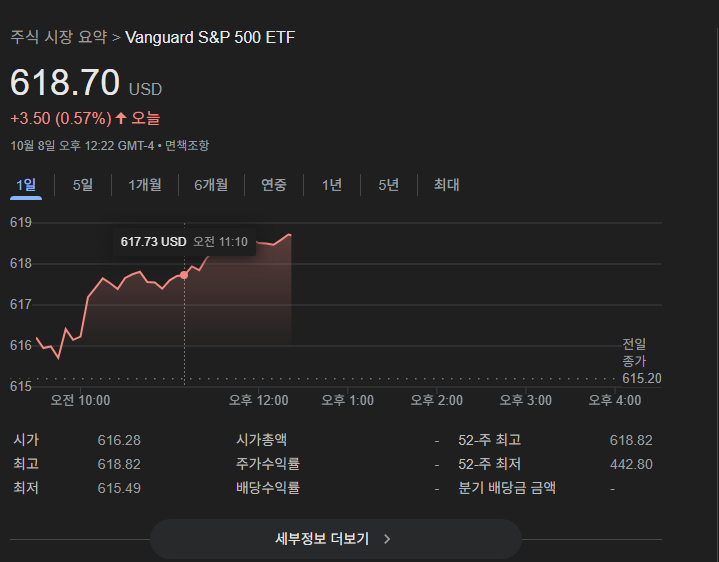Click the latest price point at chart line end

tap(290, 235)
